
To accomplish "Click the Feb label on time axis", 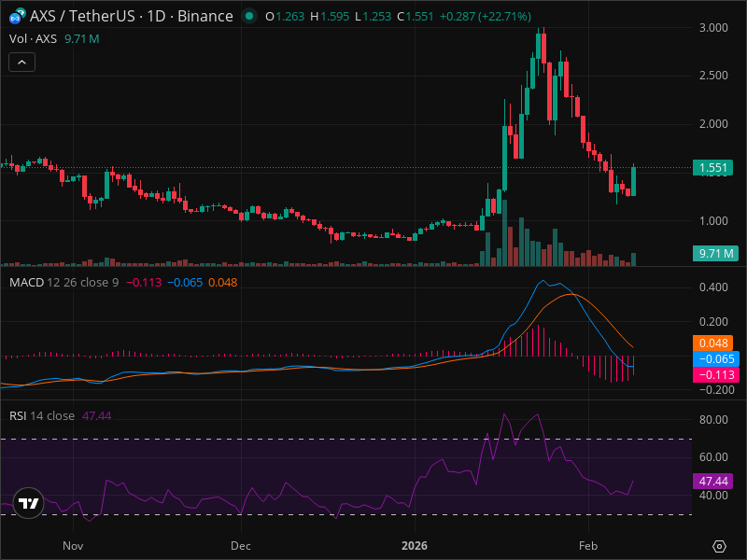I will [x=588, y=546].
